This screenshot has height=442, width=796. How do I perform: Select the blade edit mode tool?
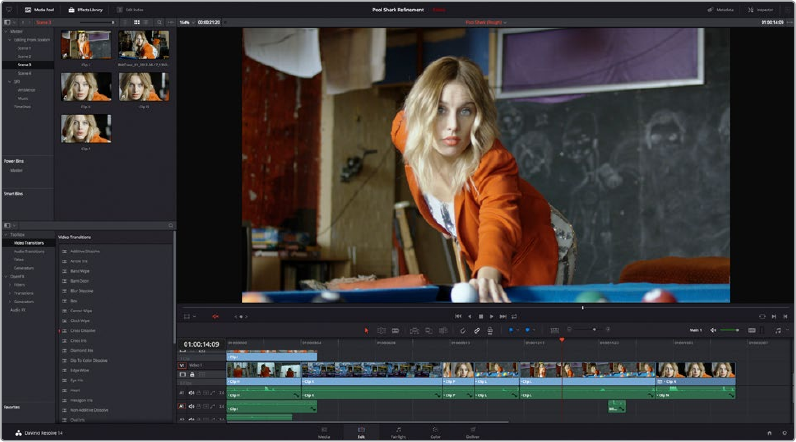point(395,330)
